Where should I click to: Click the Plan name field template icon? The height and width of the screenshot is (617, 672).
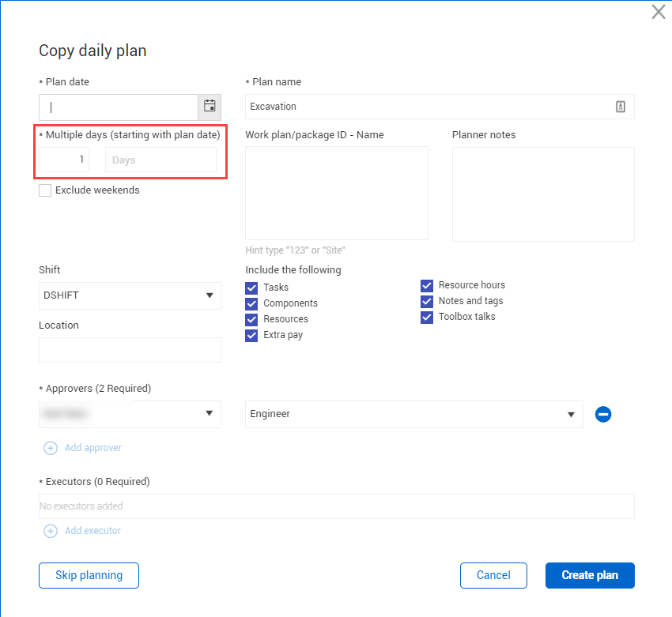click(x=621, y=107)
